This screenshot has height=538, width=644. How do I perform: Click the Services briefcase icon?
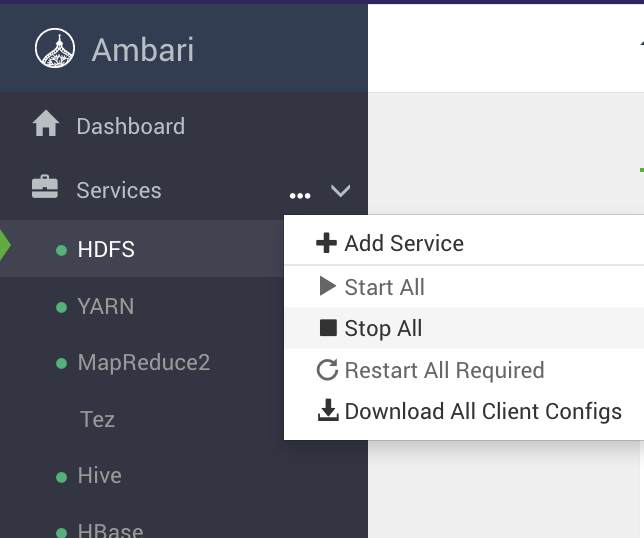45,187
